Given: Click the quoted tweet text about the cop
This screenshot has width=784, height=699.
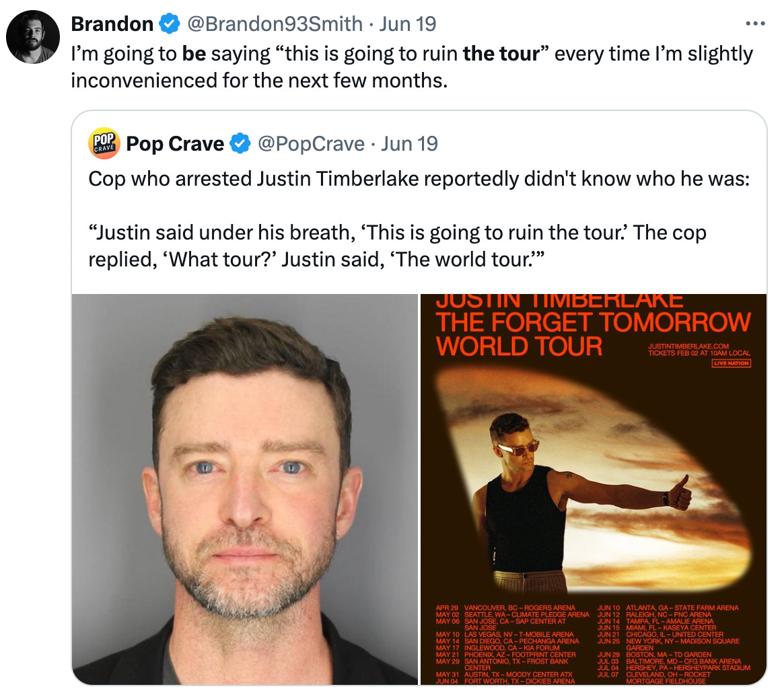Looking at the screenshot, I should point(419,219).
